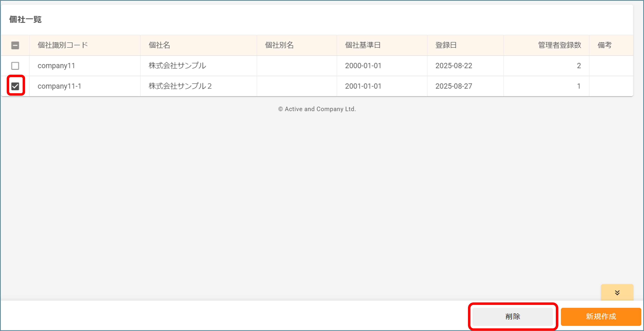Viewport: 644px width, 331px height.
Task: Click the 株式会社サンプル2 name cell
Action: [180, 86]
